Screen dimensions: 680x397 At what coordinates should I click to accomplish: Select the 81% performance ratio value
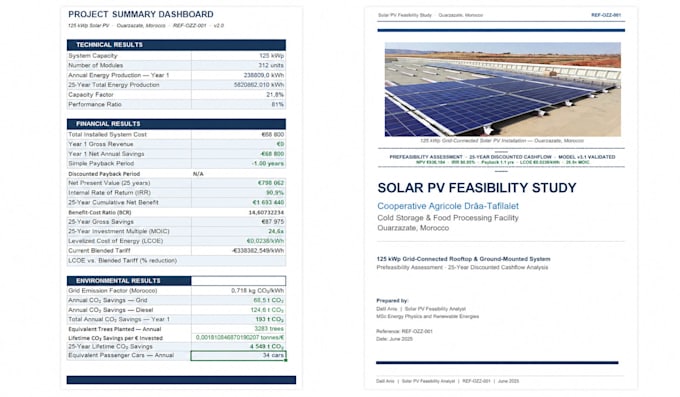(278, 104)
